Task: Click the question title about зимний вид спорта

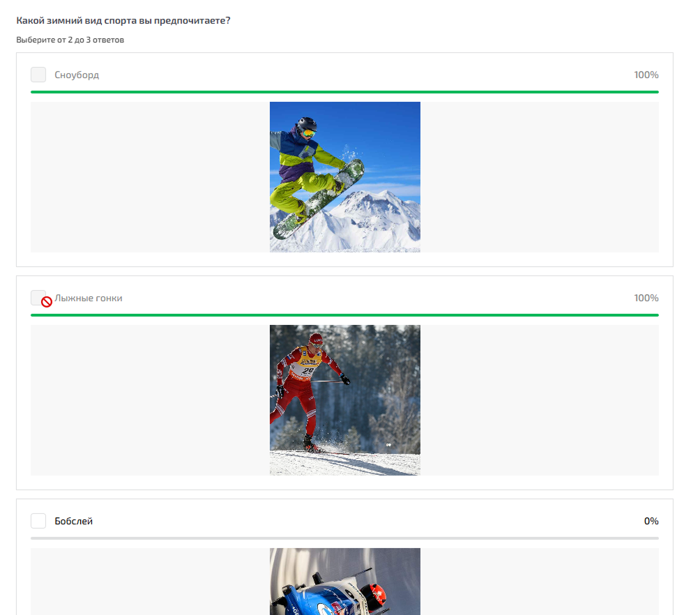Action: [123, 20]
